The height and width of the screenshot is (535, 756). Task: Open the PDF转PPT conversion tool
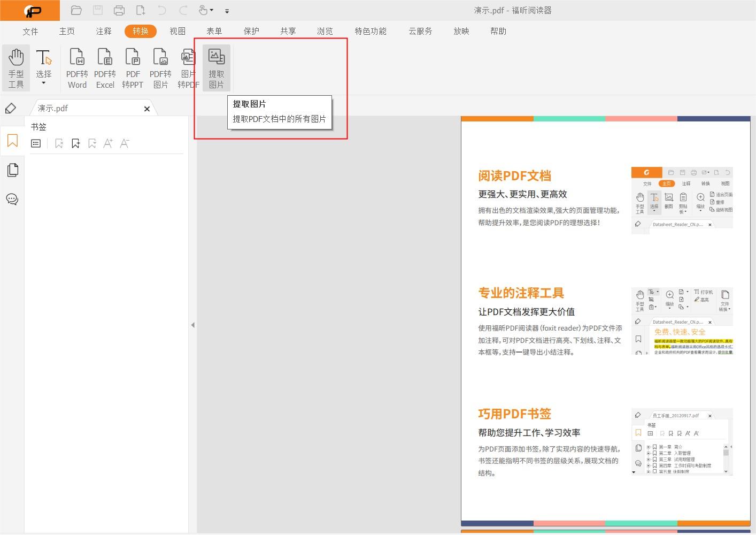pos(133,68)
